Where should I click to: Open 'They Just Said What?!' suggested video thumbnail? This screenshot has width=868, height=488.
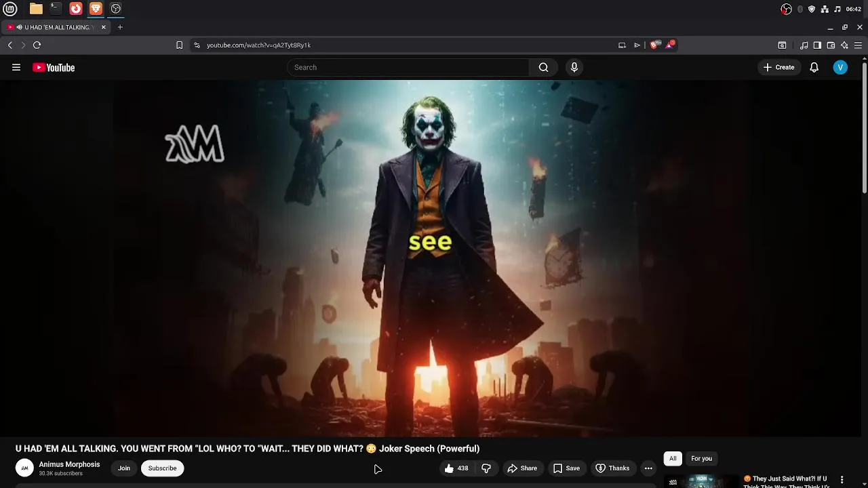pyautogui.click(x=701, y=481)
